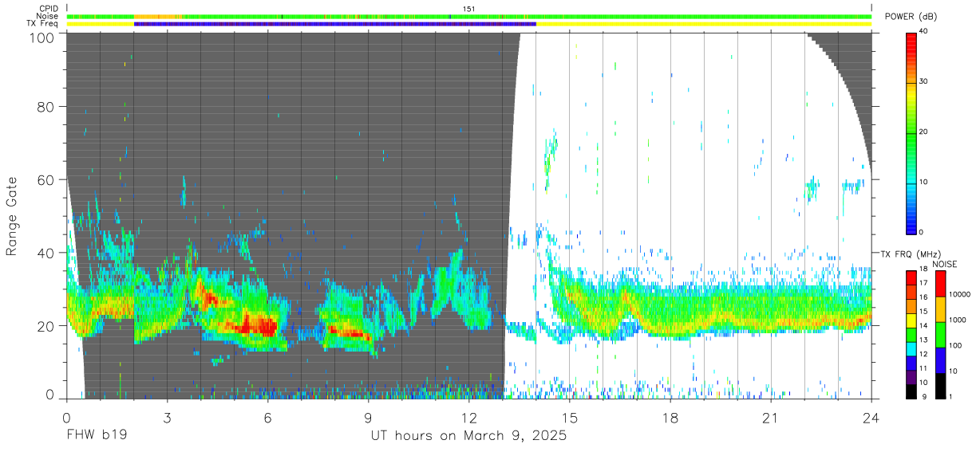Viewport: 980px width, 452px height.
Task: Click the '0' label on the Range Gate axis
Action: point(49,395)
